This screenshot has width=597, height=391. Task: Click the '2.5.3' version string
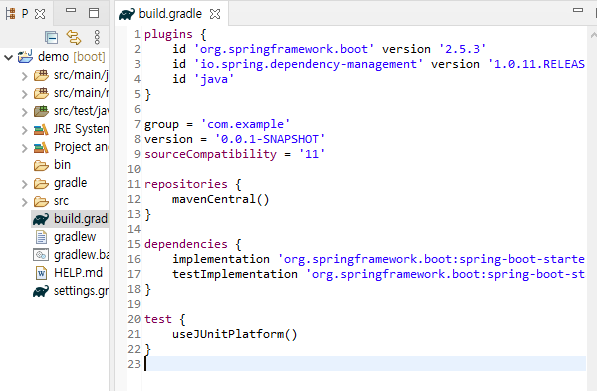[462, 49]
